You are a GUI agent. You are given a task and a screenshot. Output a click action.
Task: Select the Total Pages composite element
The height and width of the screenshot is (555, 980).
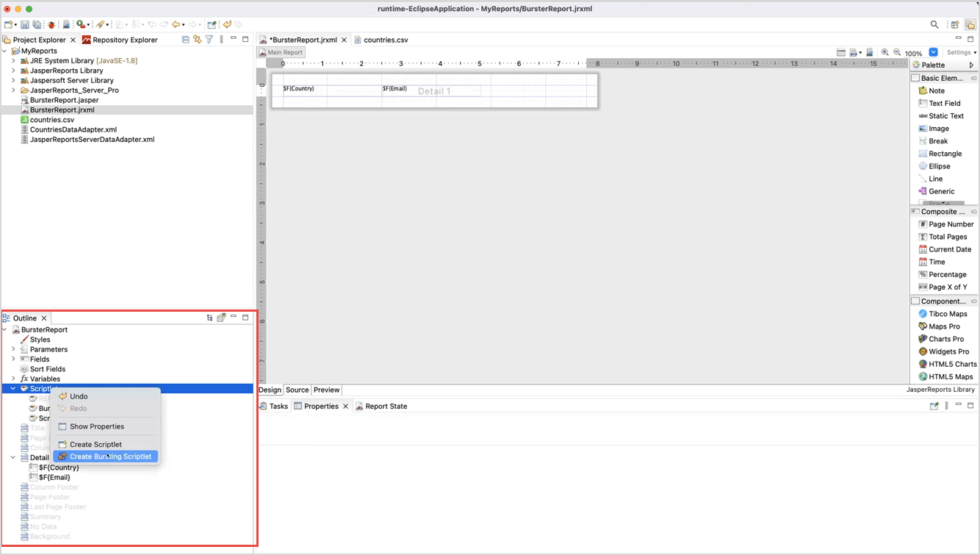tap(943, 237)
